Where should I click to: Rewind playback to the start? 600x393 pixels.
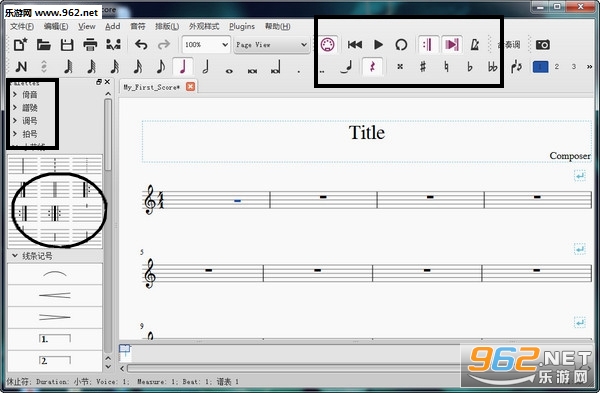[x=355, y=45]
